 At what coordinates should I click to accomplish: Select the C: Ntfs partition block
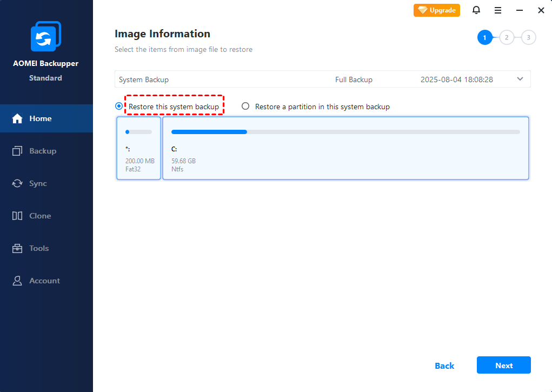[345, 148]
